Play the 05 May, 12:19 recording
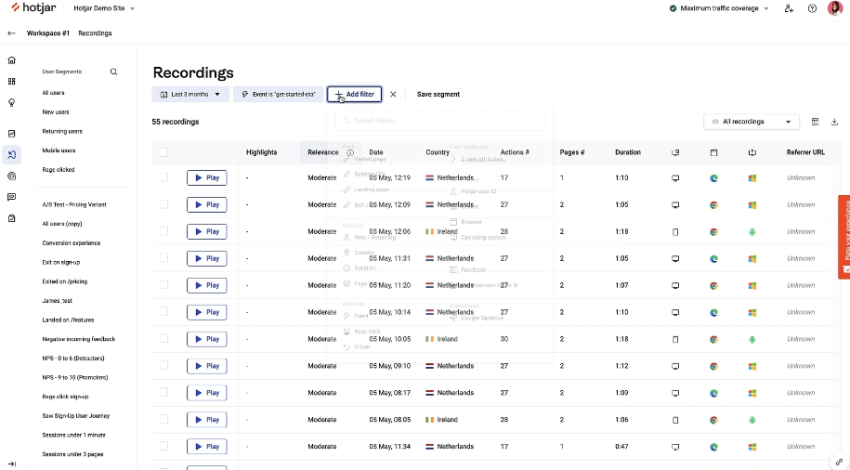Viewport: 850px width, 470px height. 207,178
